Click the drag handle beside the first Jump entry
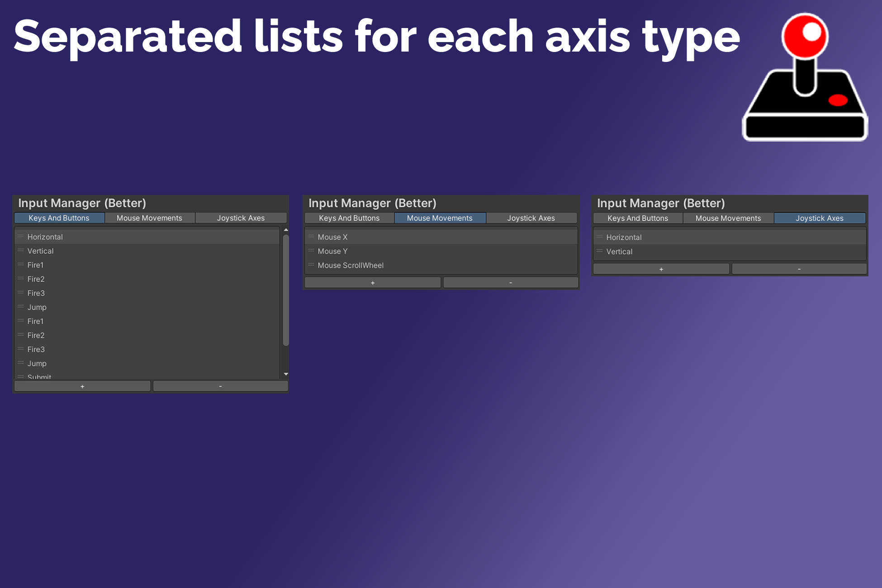This screenshot has height=588, width=882. click(x=20, y=307)
